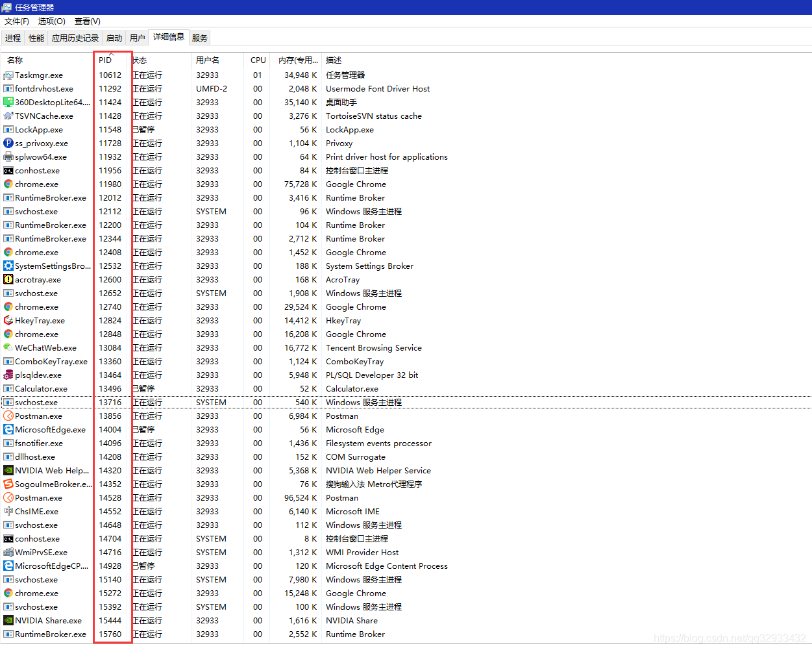Sort by the 内存(专用) column header

click(298, 60)
